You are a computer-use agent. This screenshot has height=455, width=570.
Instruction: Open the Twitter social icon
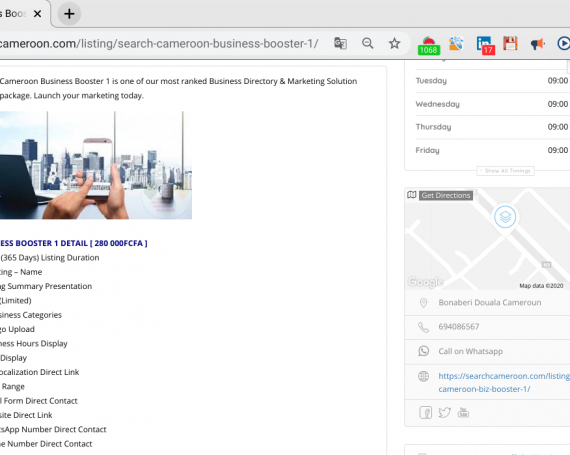(445, 413)
